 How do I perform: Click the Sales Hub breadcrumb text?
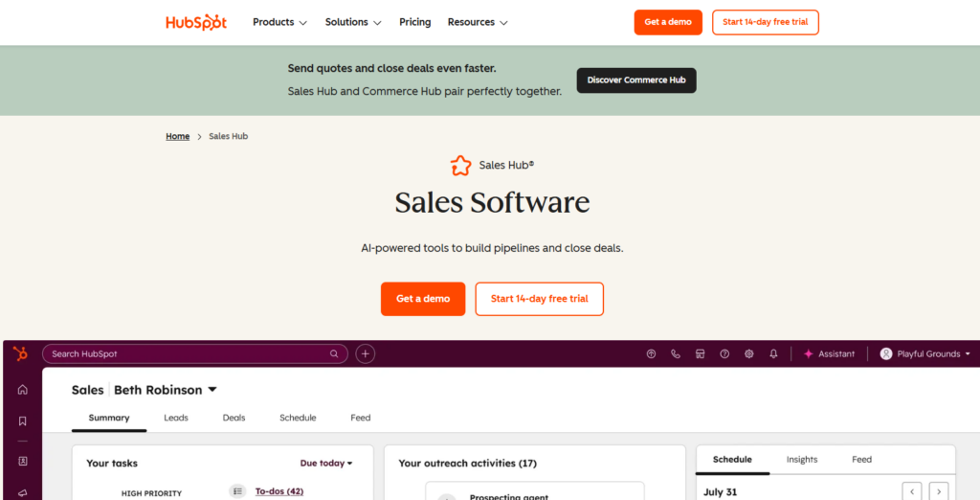[x=228, y=136]
